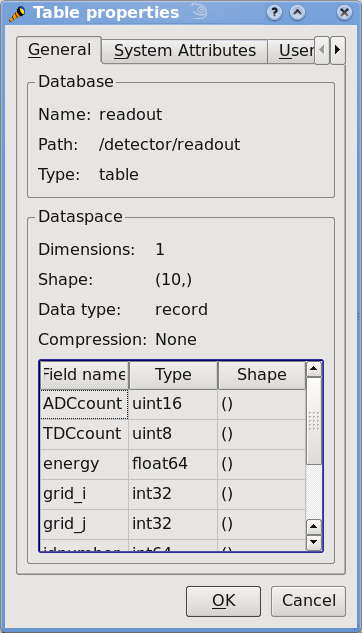The height and width of the screenshot is (633, 362).
Task: Click the compression value None
Action: pyautogui.click(x=176, y=340)
